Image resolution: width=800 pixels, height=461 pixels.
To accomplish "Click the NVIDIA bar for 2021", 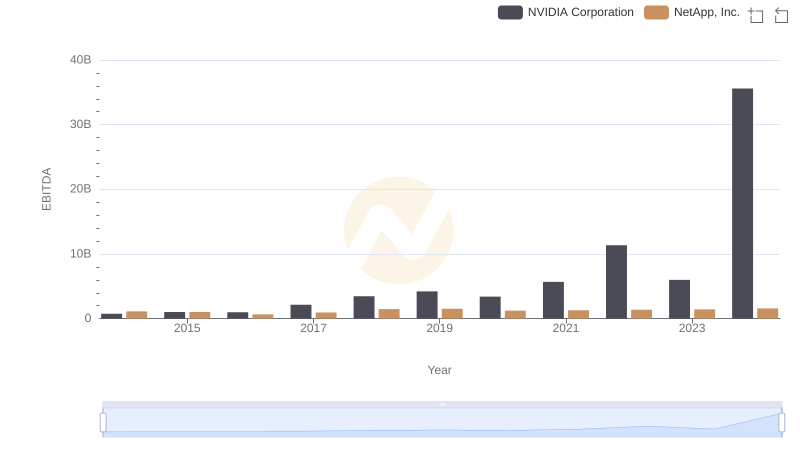I will pyautogui.click(x=553, y=300).
